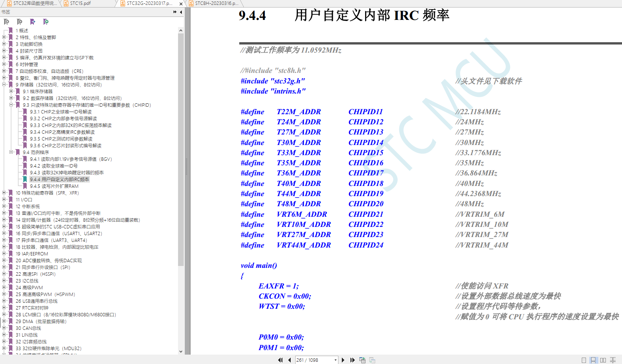622x364 pixels.
Task: Expand the 14 定时器/计数器 node
Action: (4, 220)
